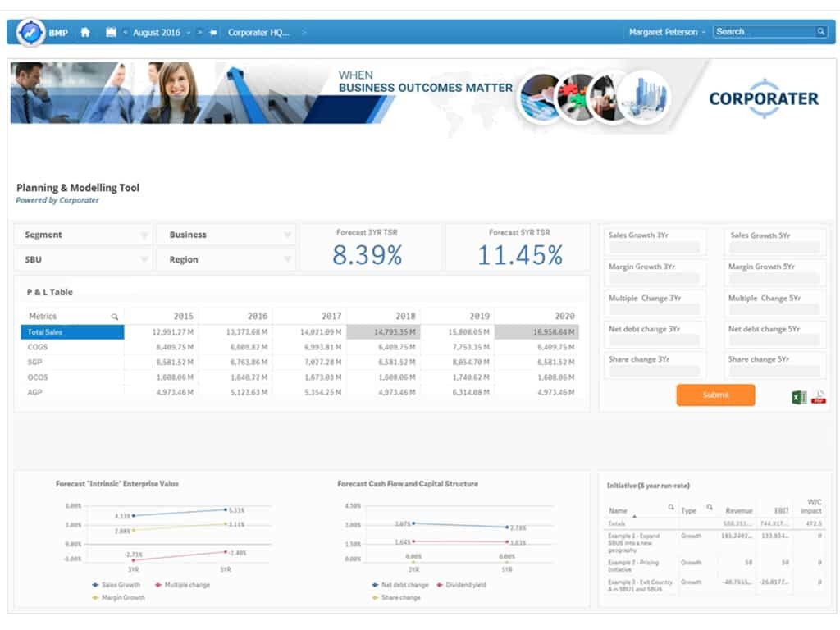The height and width of the screenshot is (630, 840).
Task: Select the Corporater HQ breadcrumb item
Action: tap(258, 33)
